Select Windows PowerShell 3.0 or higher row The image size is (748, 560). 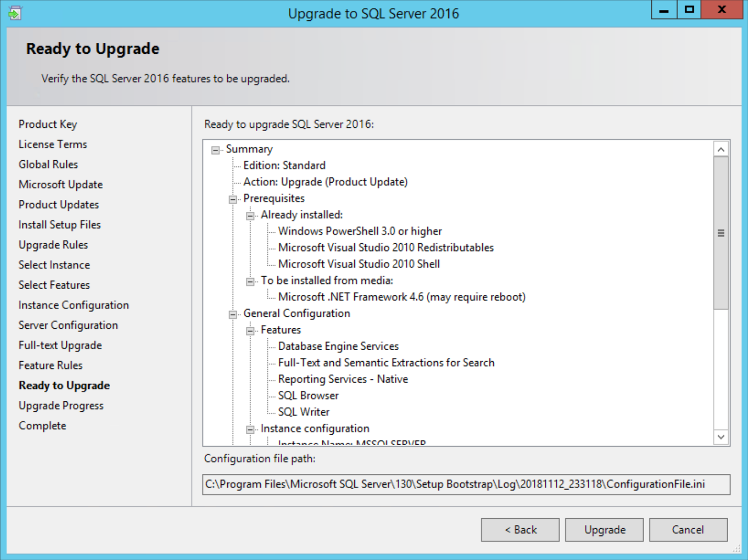point(360,231)
